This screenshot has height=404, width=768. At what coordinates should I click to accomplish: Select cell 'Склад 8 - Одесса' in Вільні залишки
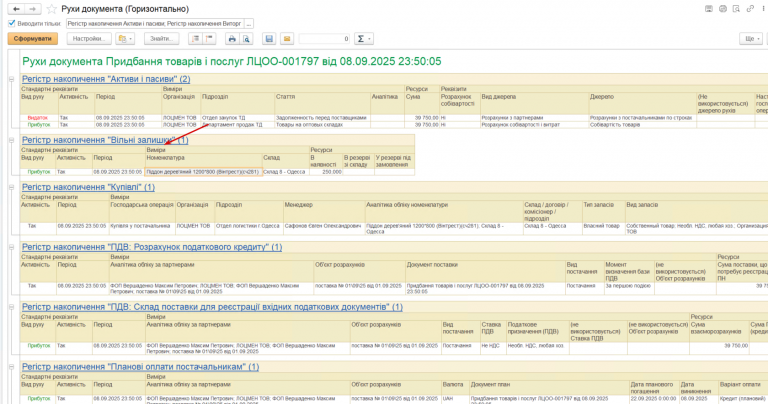point(286,172)
